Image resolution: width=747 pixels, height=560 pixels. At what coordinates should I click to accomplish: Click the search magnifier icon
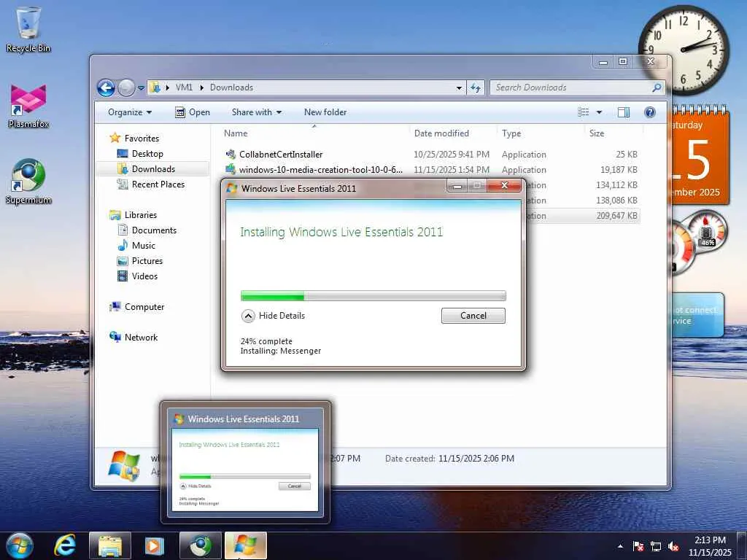pos(657,87)
